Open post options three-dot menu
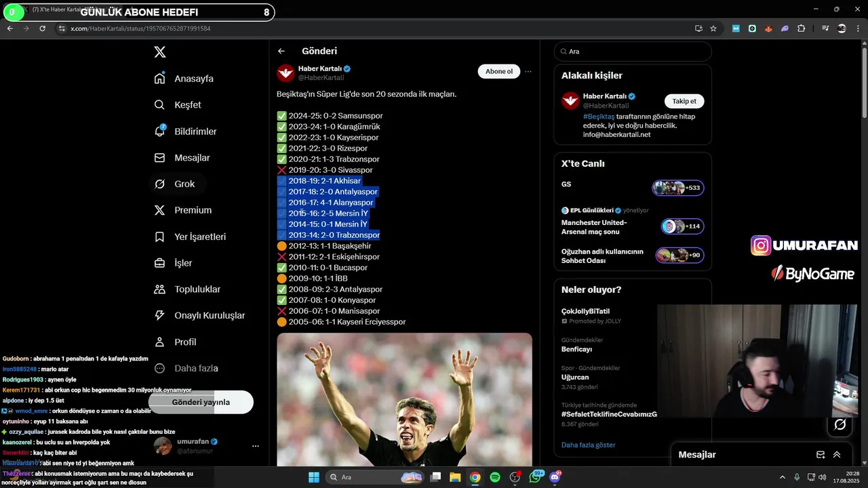868x488 pixels. click(x=528, y=71)
